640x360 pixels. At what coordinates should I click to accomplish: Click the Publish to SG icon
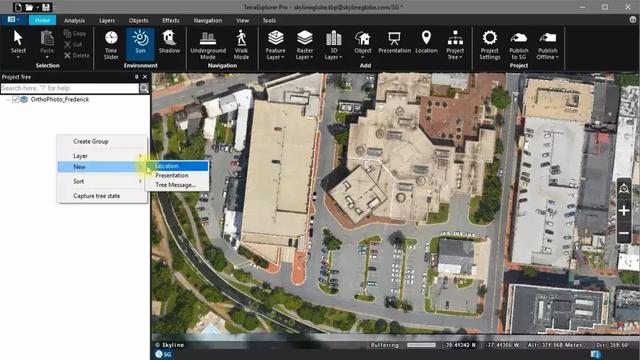[518, 45]
